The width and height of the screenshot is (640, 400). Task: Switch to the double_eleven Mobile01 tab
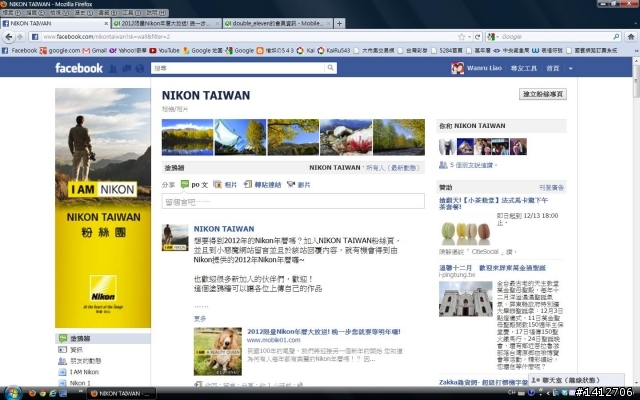coord(278,23)
